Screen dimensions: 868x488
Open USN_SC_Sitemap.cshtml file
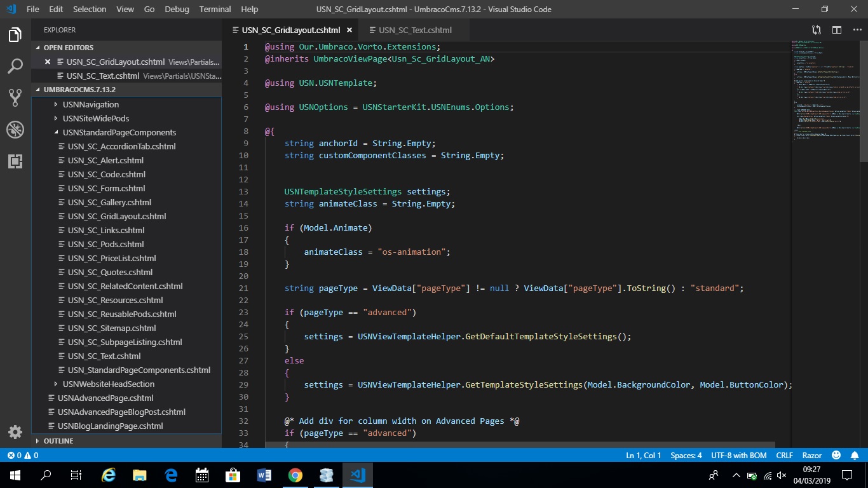coord(112,328)
